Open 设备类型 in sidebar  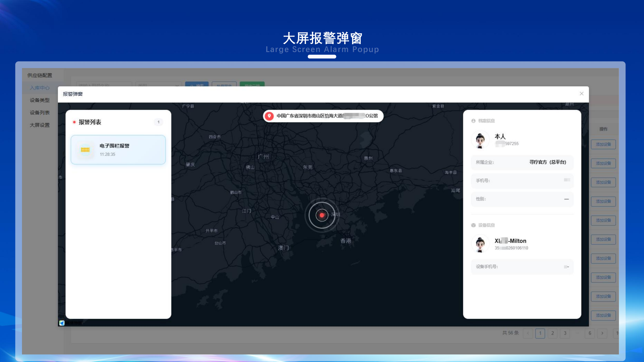click(40, 100)
